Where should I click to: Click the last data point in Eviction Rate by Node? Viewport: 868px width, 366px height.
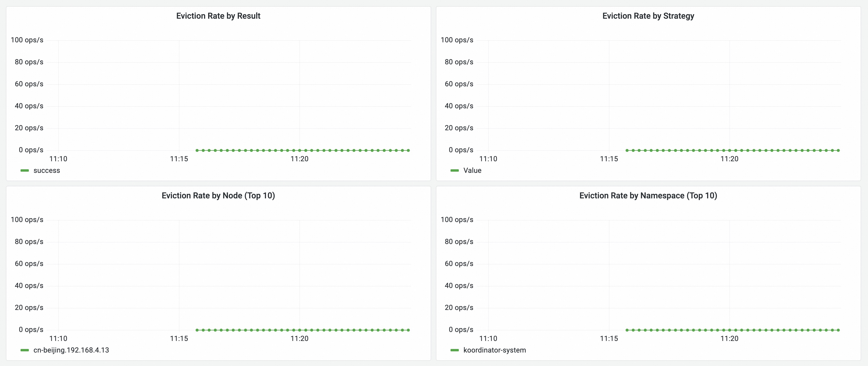point(408,330)
